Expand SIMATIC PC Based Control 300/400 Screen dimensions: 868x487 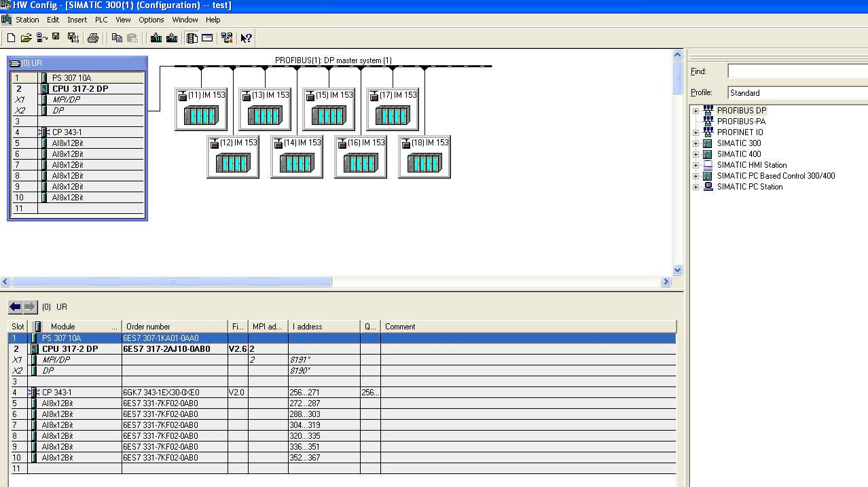pos(695,176)
